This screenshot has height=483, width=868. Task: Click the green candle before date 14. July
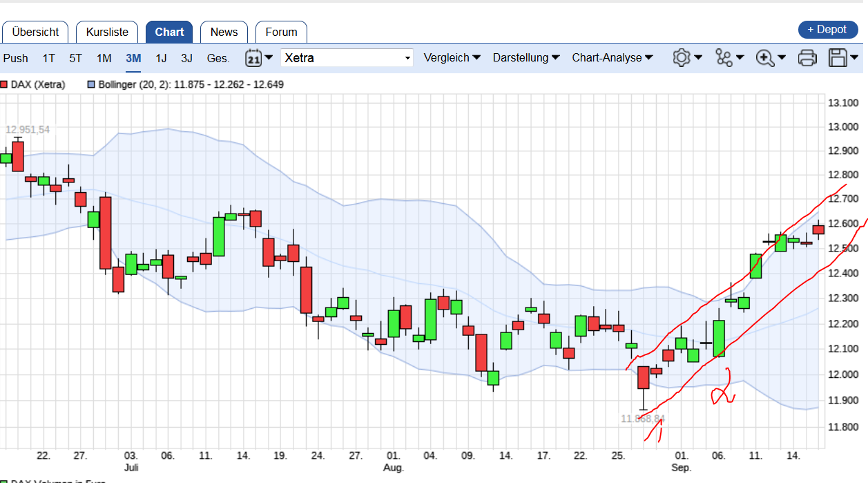tap(219, 236)
